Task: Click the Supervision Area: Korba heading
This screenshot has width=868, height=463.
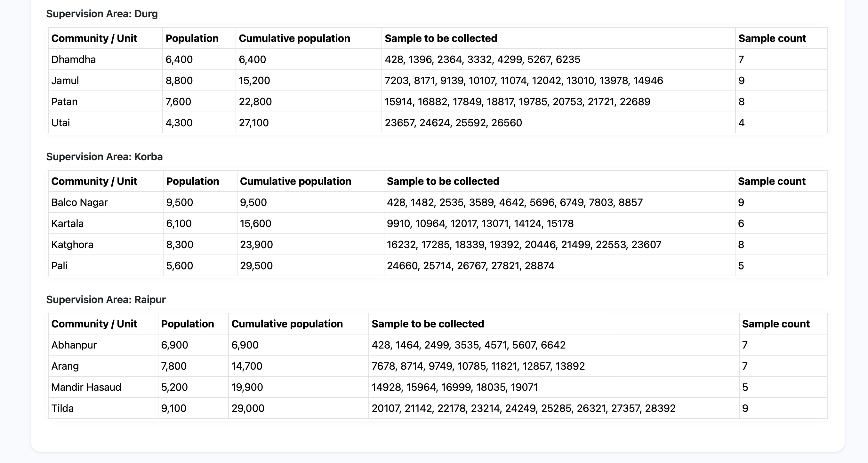Action: click(104, 157)
